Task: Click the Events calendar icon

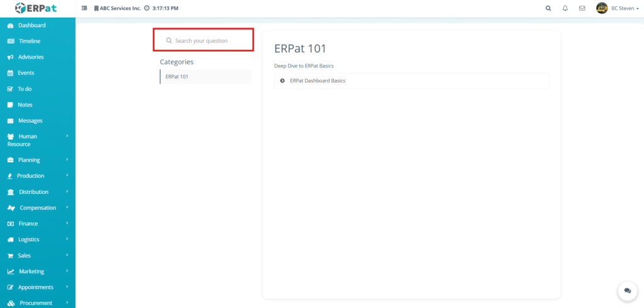Action: tap(11, 73)
